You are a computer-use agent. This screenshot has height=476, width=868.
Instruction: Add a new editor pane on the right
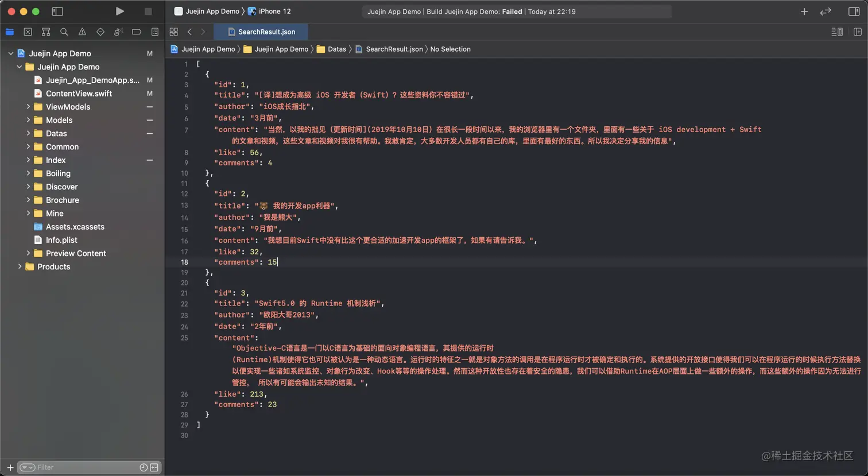pos(858,32)
